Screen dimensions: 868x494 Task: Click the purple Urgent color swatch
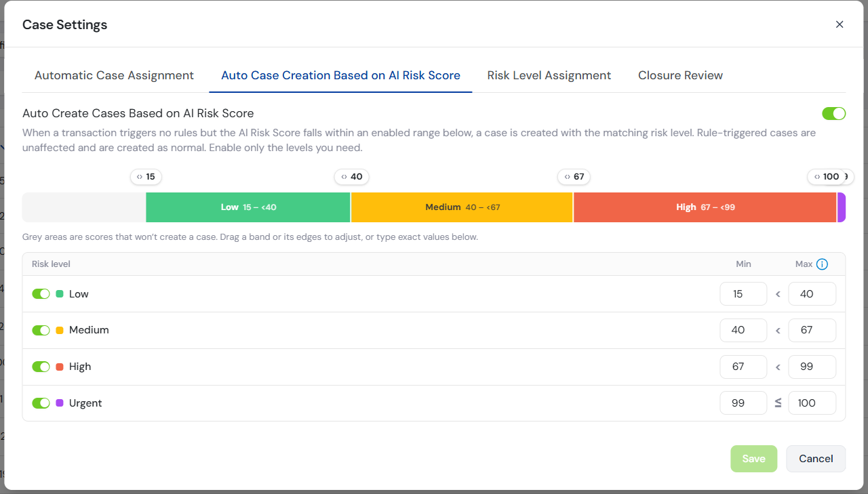(60, 403)
